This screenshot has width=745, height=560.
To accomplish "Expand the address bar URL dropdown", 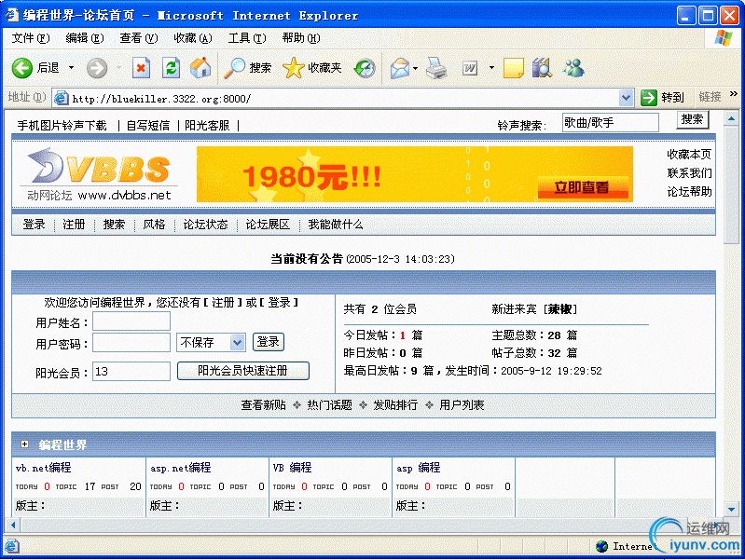I will (x=627, y=99).
